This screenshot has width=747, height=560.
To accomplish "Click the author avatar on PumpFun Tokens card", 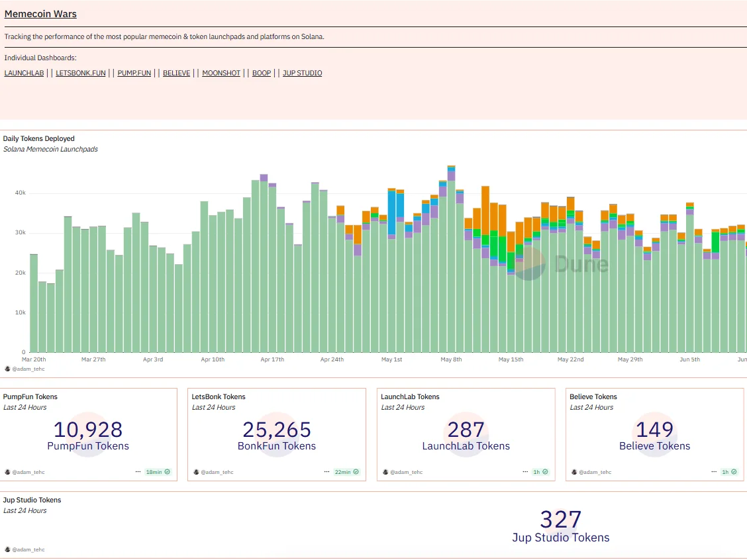I will tap(7, 472).
